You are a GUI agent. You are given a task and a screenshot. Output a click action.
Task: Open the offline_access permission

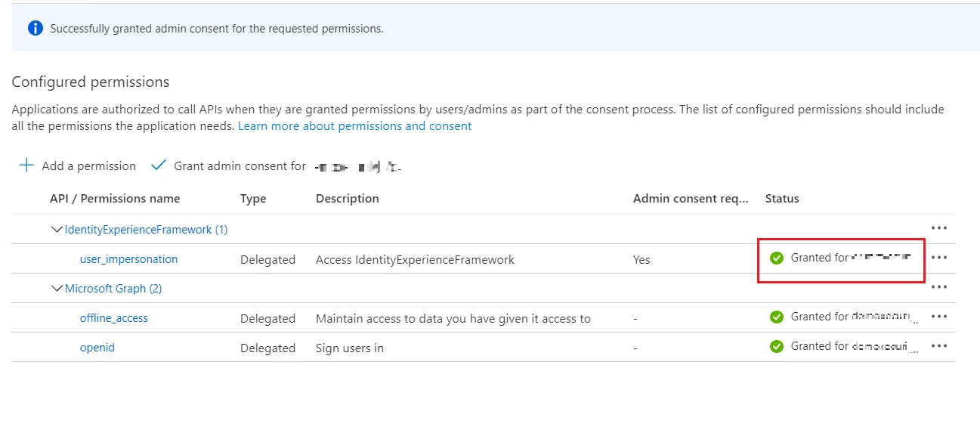(x=114, y=318)
